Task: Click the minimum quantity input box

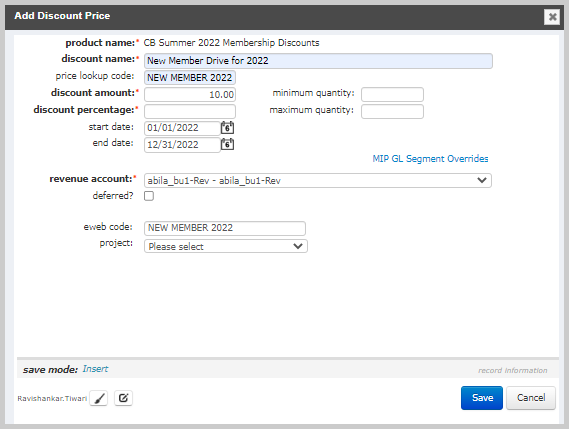Action: 392,94
